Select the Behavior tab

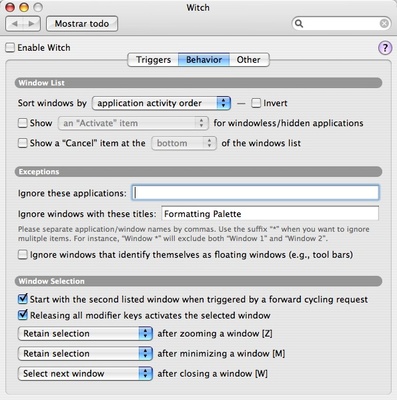[204, 60]
